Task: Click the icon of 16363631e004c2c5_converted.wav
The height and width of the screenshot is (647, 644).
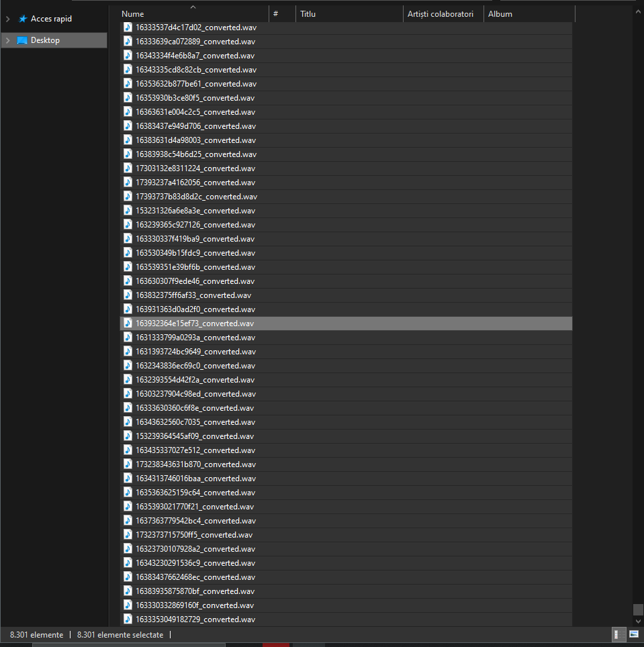Action: click(x=129, y=112)
